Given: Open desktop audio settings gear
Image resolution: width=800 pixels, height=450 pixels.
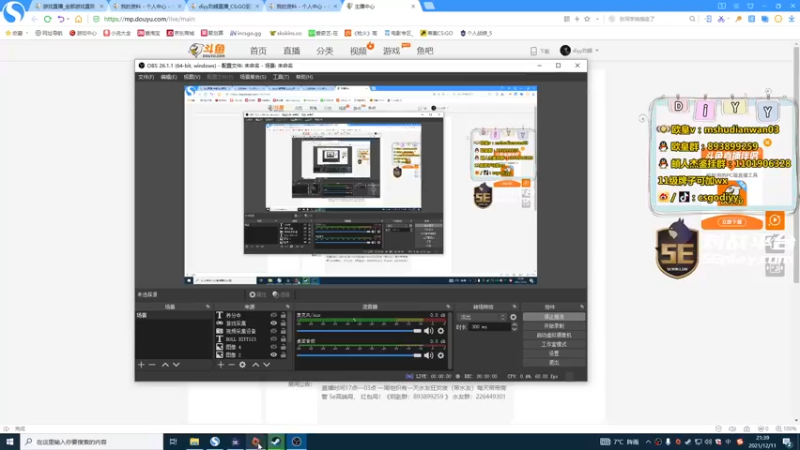Looking at the screenshot, I should [x=441, y=356].
